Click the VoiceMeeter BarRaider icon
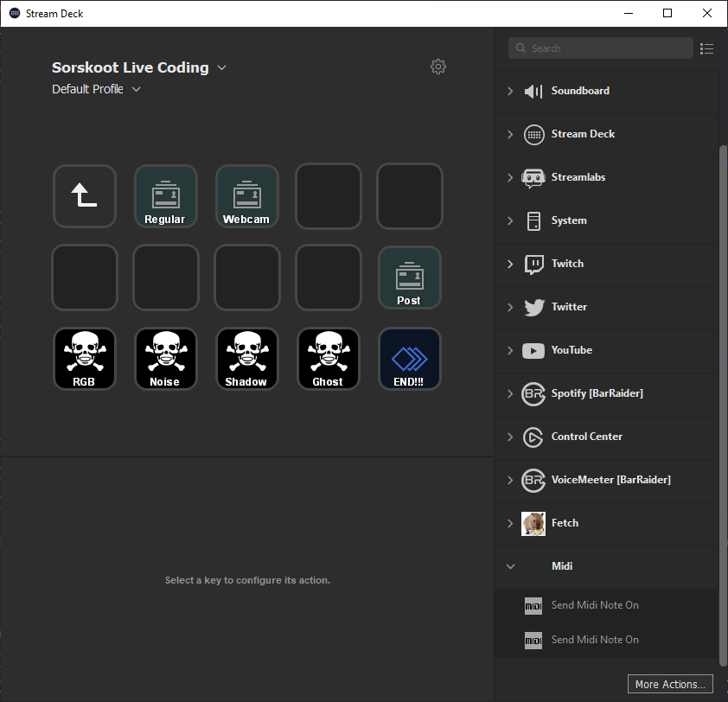This screenshot has width=728, height=702. click(533, 480)
